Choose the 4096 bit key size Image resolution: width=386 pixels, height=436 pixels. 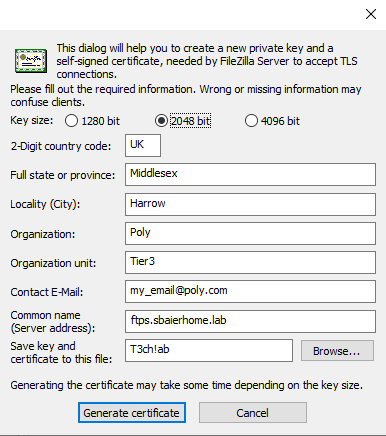272,121
